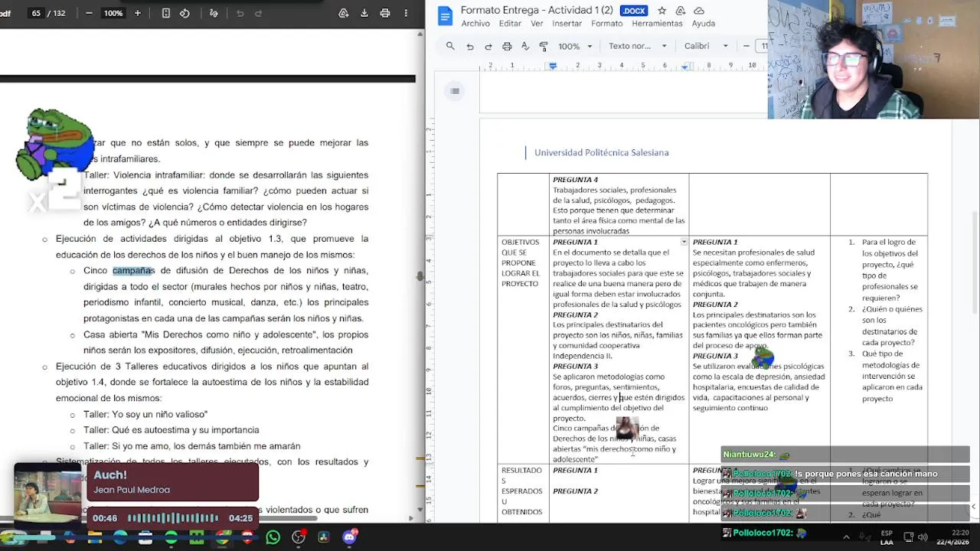
Task: View the cloud save status icon
Action: 699,11
